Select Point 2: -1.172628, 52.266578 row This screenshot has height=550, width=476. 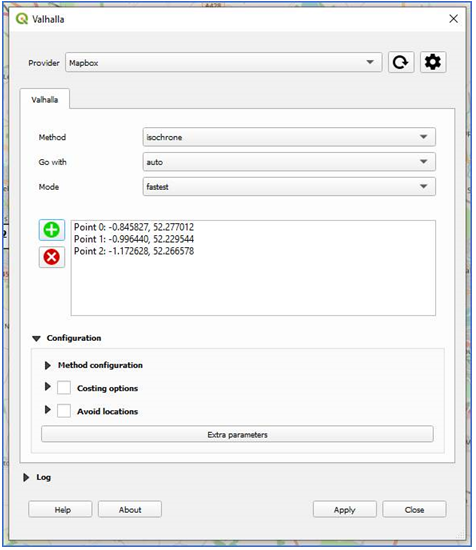pyautogui.click(x=253, y=251)
